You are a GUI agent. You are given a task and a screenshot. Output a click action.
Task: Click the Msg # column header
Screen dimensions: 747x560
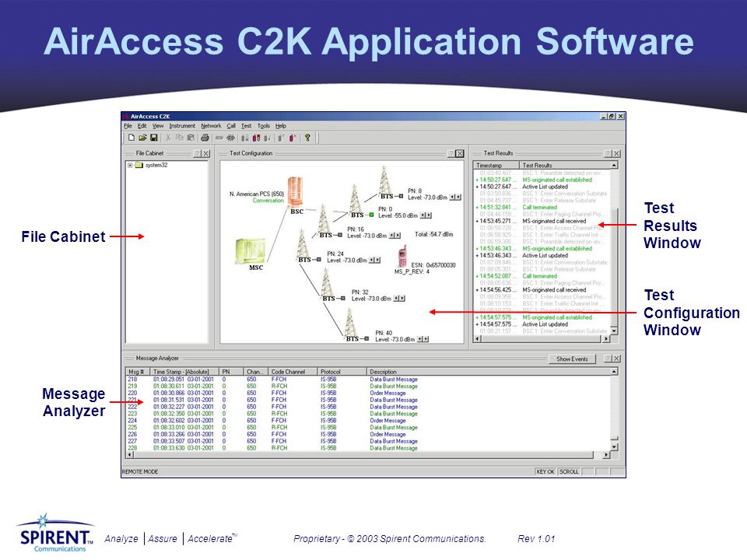tap(138, 372)
